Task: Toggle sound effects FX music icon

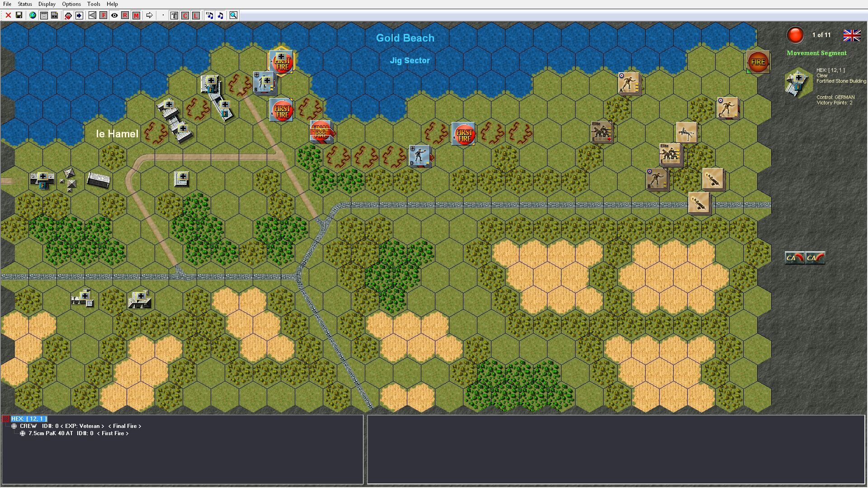Action: pyautogui.click(x=209, y=15)
